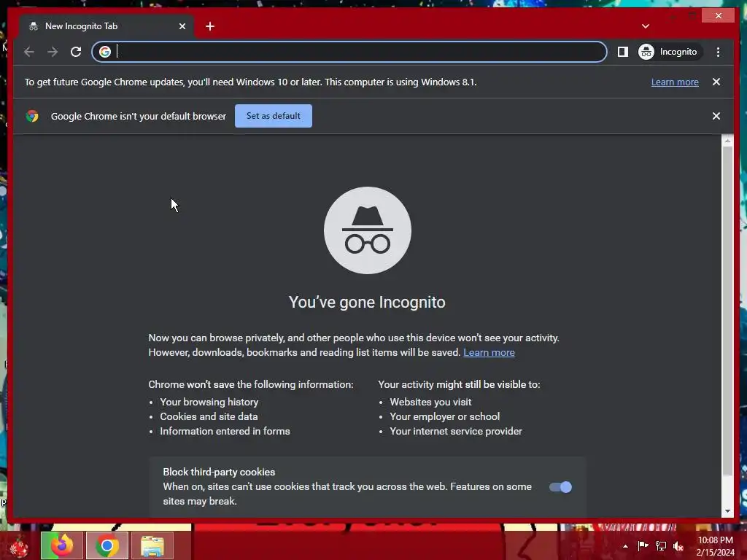Expand the tab search dropdown chevron
The image size is (747, 560).
click(x=646, y=26)
